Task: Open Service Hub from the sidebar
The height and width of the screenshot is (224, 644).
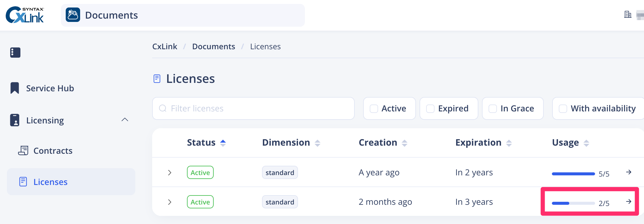Action: (50, 88)
